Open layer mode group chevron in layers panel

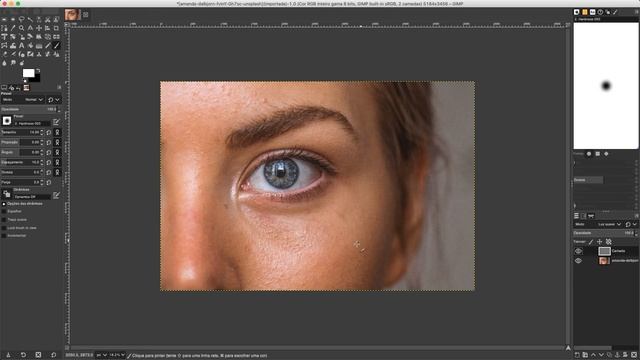pos(635,224)
